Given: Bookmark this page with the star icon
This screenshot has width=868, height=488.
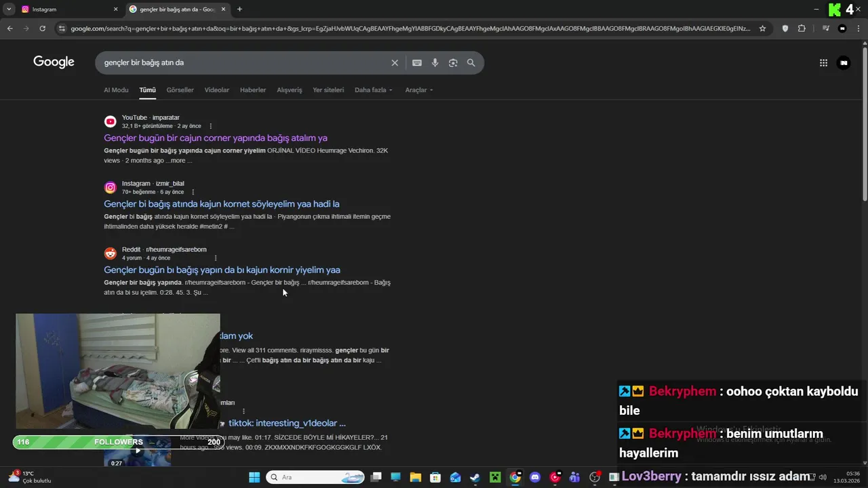Looking at the screenshot, I should [762, 28].
